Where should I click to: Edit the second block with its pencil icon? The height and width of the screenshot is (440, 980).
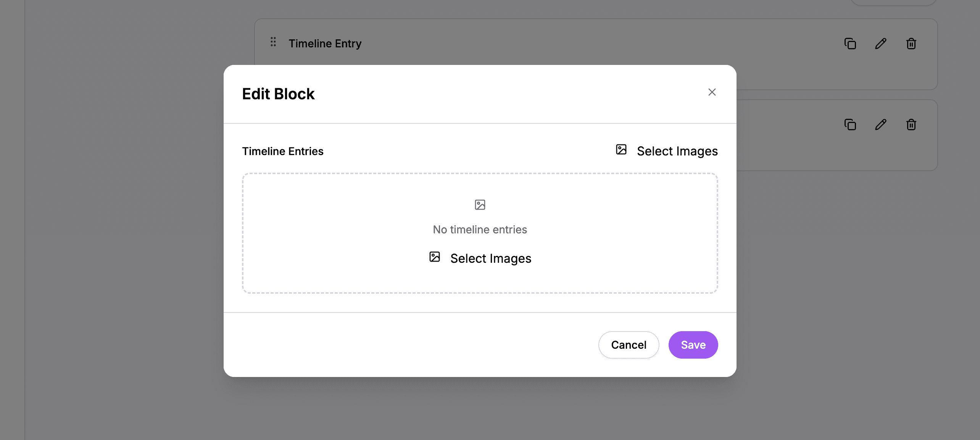[x=880, y=125]
